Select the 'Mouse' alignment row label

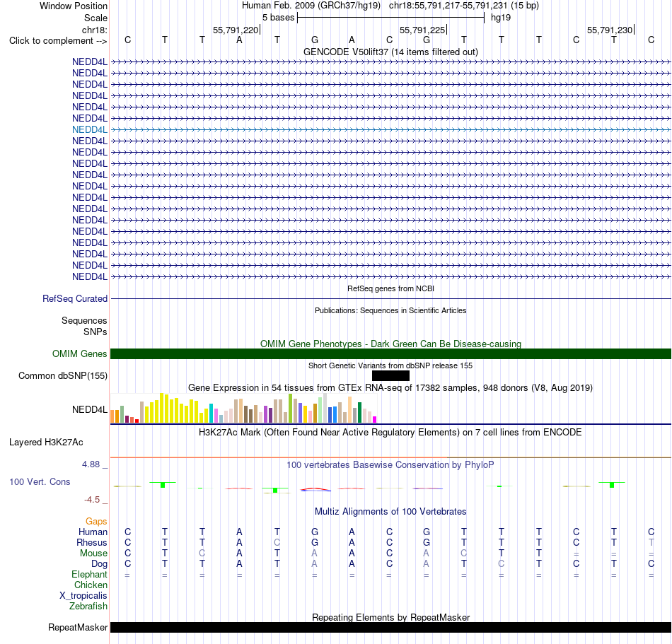coord(93,554)
